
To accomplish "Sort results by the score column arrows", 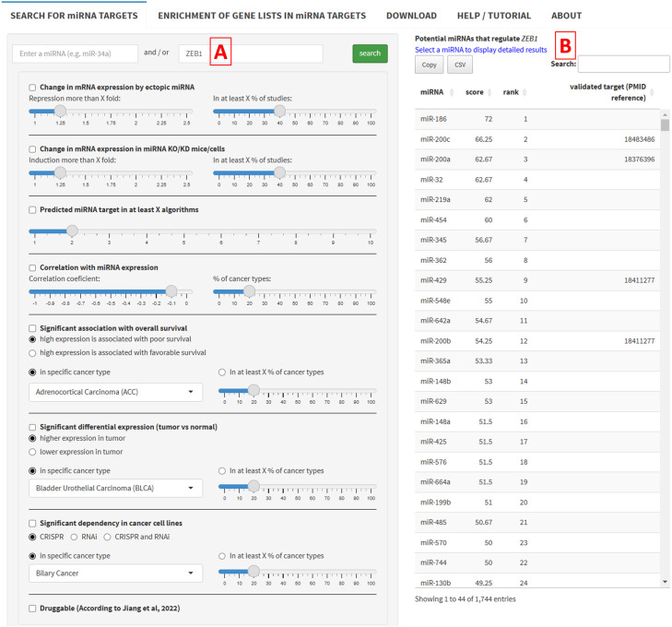I will [x=489, y=92].
